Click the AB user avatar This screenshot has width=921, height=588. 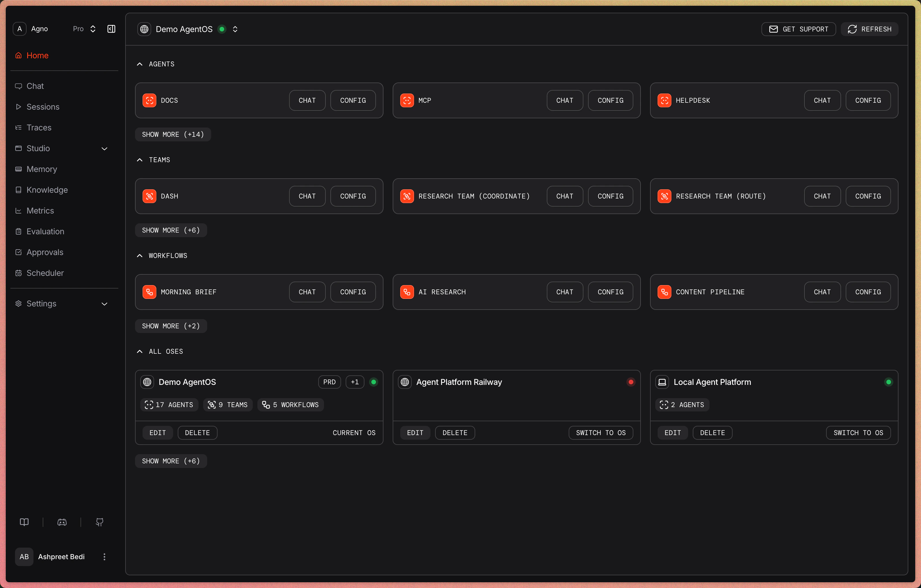(24, 557)
